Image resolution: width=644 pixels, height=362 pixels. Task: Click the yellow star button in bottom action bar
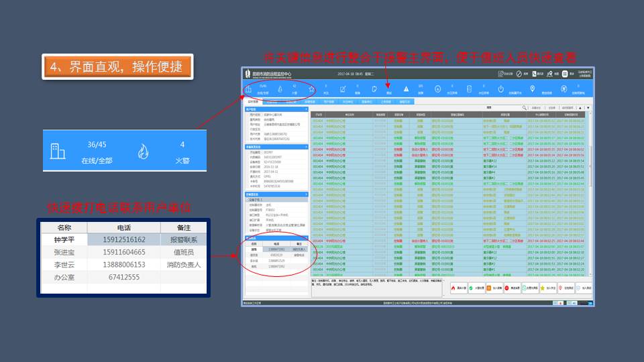pyautogui.click(x=548, y=288)
